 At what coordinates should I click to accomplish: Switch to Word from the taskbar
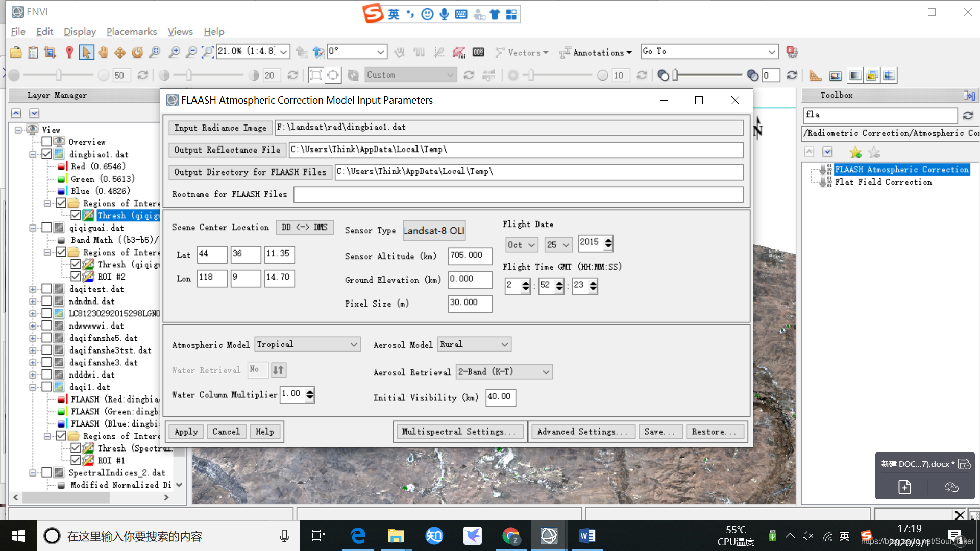[587, 536]
